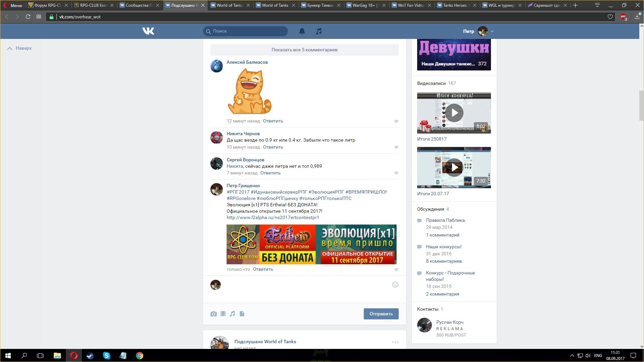
Task: Open Руслан Корч contact profile
Action: click(x=450, y=322)
